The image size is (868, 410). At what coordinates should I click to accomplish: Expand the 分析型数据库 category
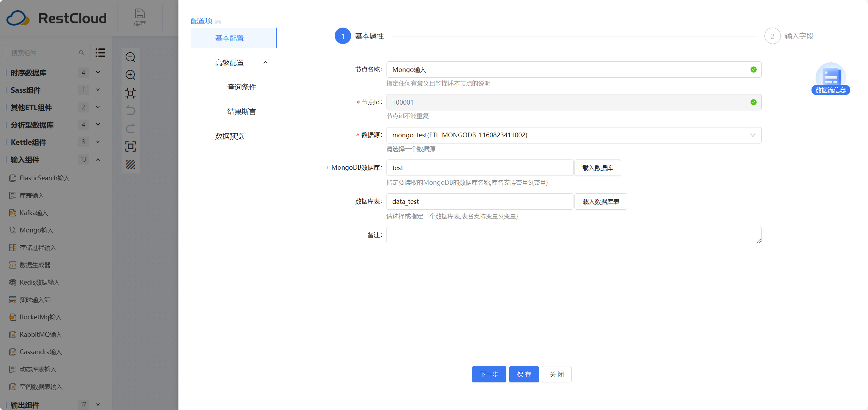98,124
